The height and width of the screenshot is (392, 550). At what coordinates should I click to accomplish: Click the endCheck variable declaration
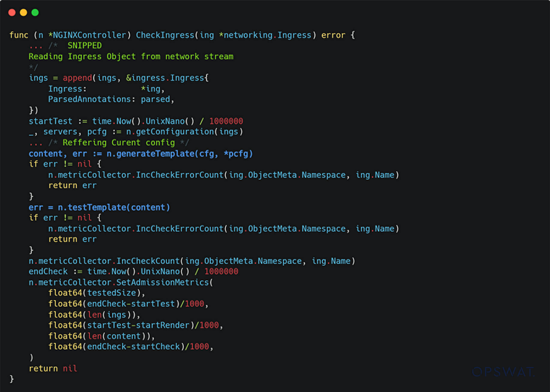48,272
